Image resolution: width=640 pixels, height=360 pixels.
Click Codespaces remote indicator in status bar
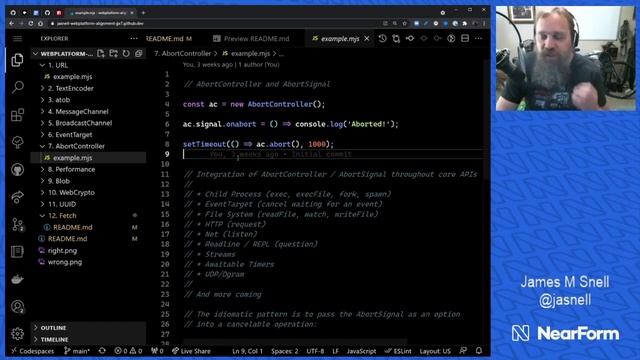click(32, 351)
